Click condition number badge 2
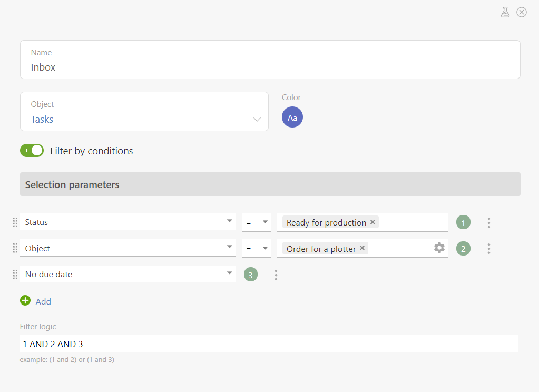This screenshot has height=392, width=539. point(463,249)
